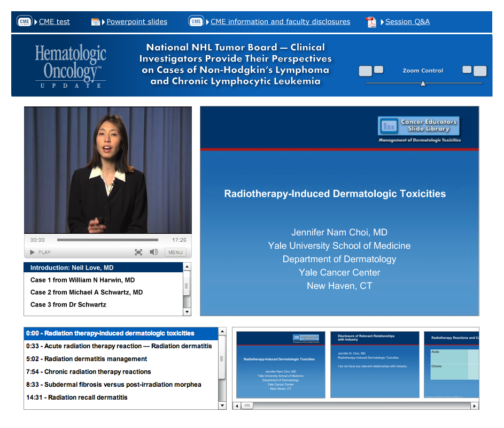Click the chapter list scroll up arrow

pos(222,331)
